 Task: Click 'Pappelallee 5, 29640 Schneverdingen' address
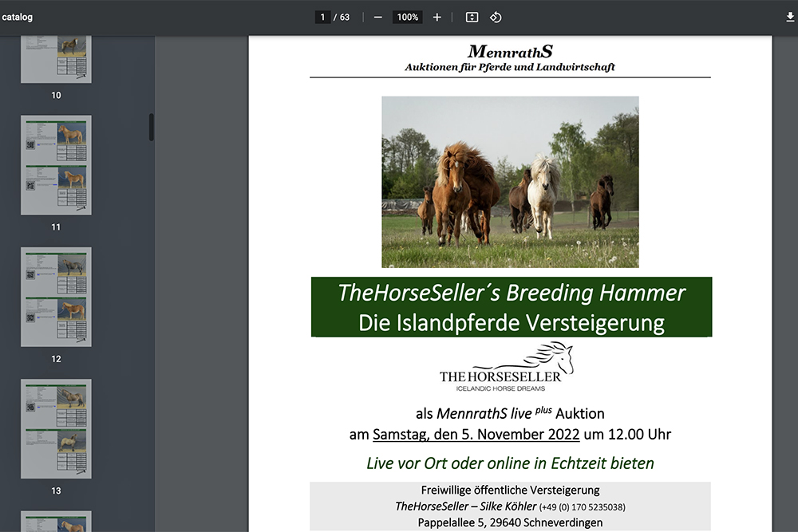(510, 523)
